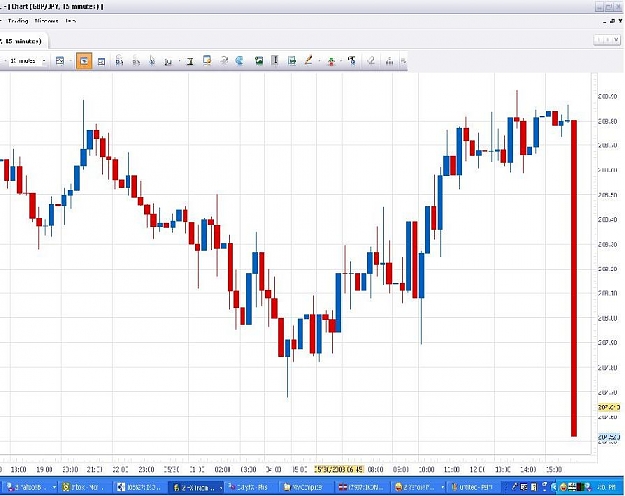Image resolution: width=625 pixels, height=496 pixels.
Task: Click the 08:00 time axis label
Action: pyautogui.click(x=375, y=470)
